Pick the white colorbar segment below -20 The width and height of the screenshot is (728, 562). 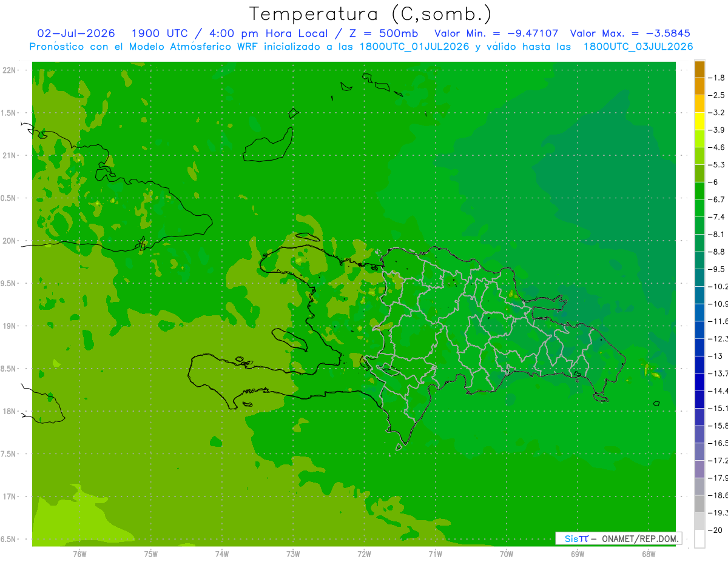pyautogui.click(x=699, y=539)
